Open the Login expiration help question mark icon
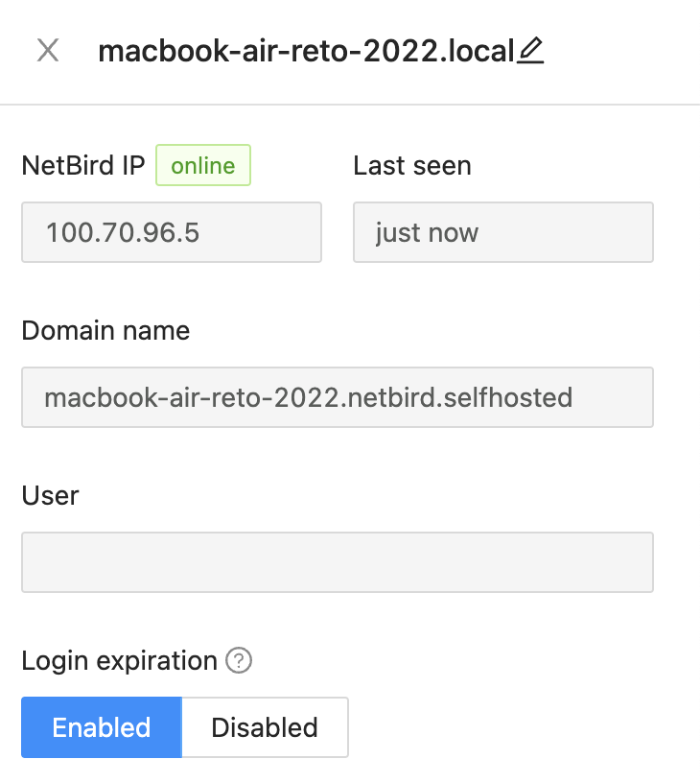Screen dimensions: 700x783 pos(239,661)
